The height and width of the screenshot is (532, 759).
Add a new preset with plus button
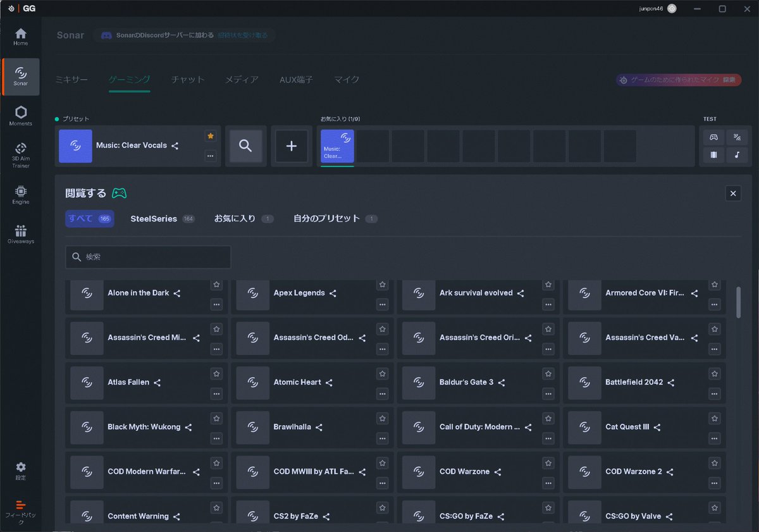click(292, 145)
